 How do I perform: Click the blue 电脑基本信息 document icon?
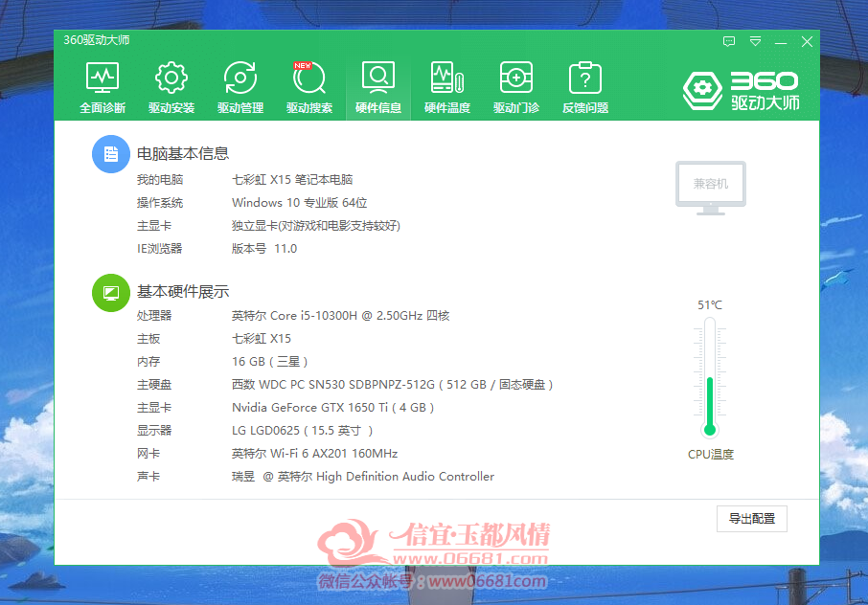111,154
